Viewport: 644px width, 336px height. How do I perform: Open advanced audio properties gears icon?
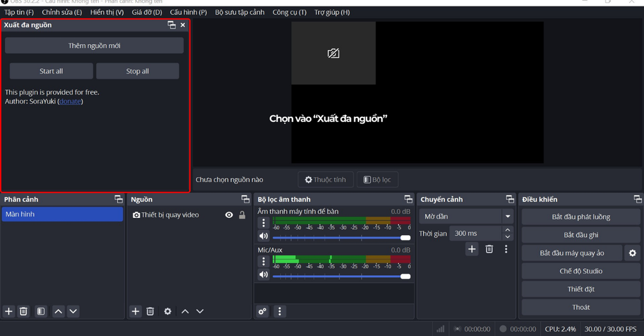[x=262, y=312]
